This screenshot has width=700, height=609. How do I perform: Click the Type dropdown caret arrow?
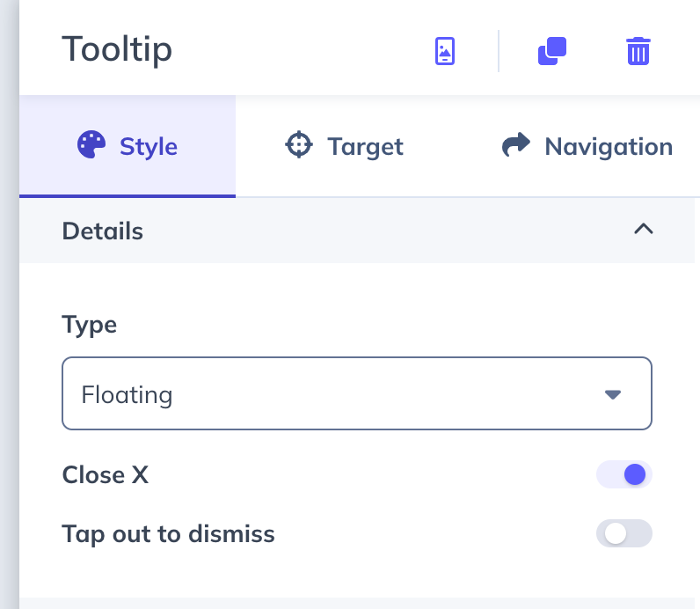click(613, 394)
